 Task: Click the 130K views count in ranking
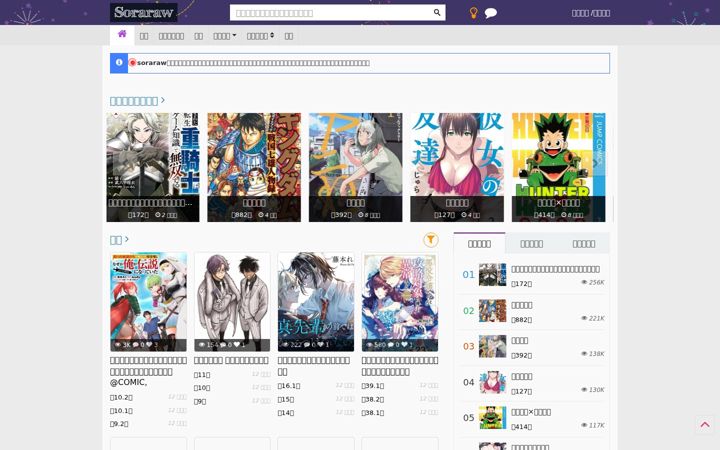[x=593, y=389]
